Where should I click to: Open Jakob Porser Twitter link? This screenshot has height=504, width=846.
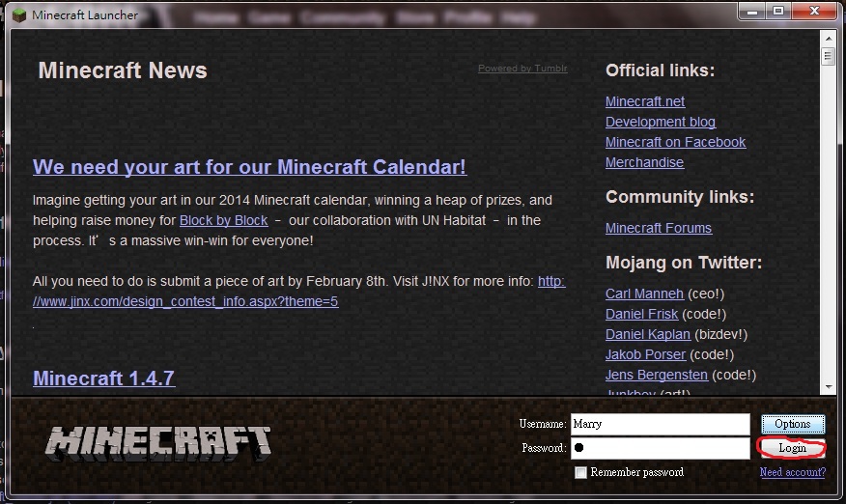(645, 354)
